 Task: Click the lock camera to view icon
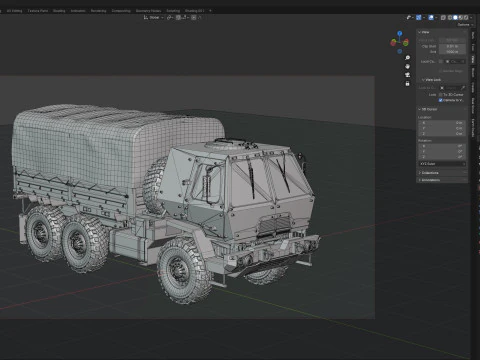point(407,84)
